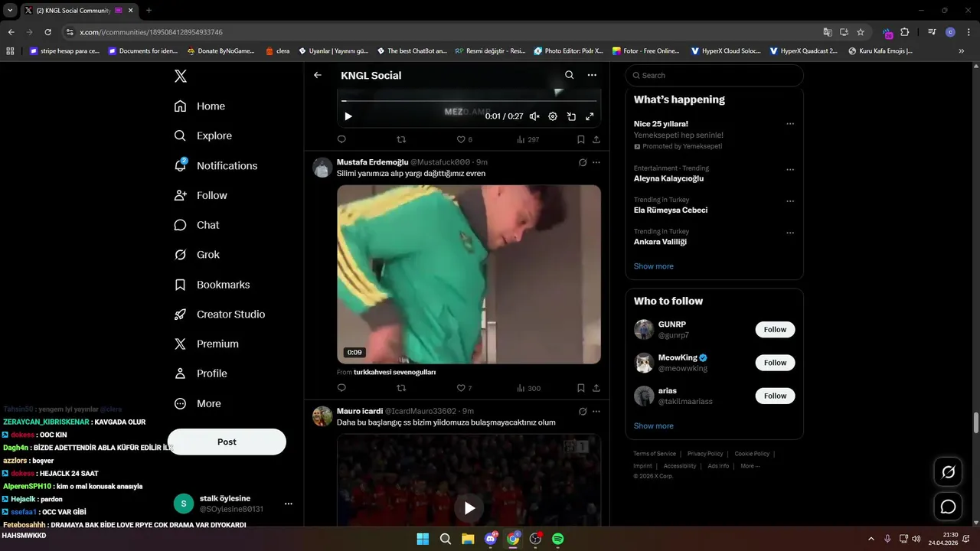Viewport: 980px width, 551px height.
Task: Play the top video at 0:01
Action: tap(348, 116)
